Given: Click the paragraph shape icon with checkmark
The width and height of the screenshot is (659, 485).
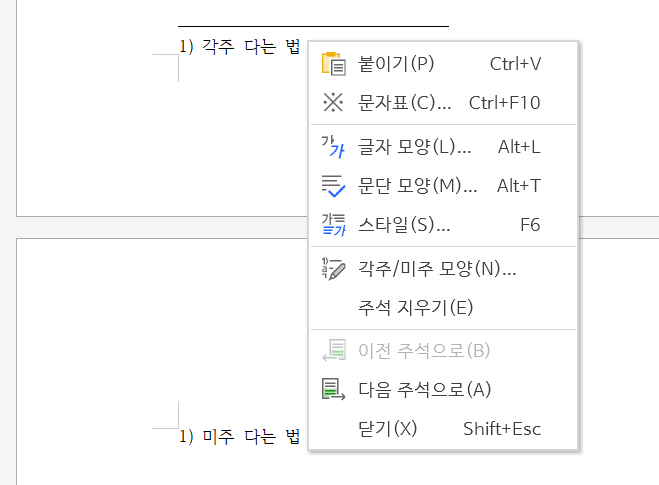Looking at the screenshot, I should (333, 186).
